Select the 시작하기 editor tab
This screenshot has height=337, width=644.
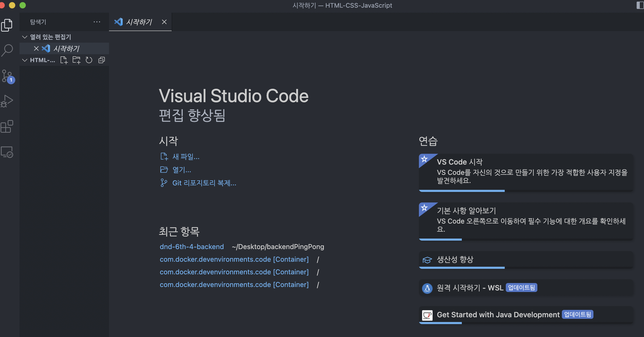(x=139, y=22)
